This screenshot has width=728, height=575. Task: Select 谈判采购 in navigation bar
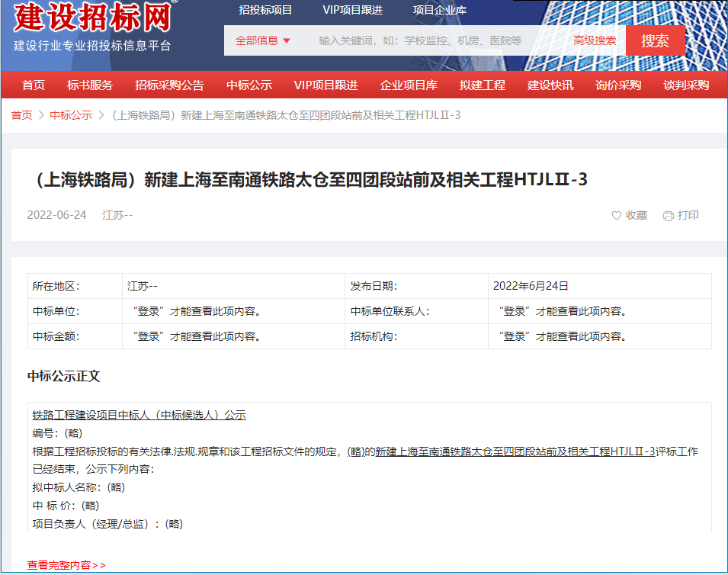pos(686,85)
